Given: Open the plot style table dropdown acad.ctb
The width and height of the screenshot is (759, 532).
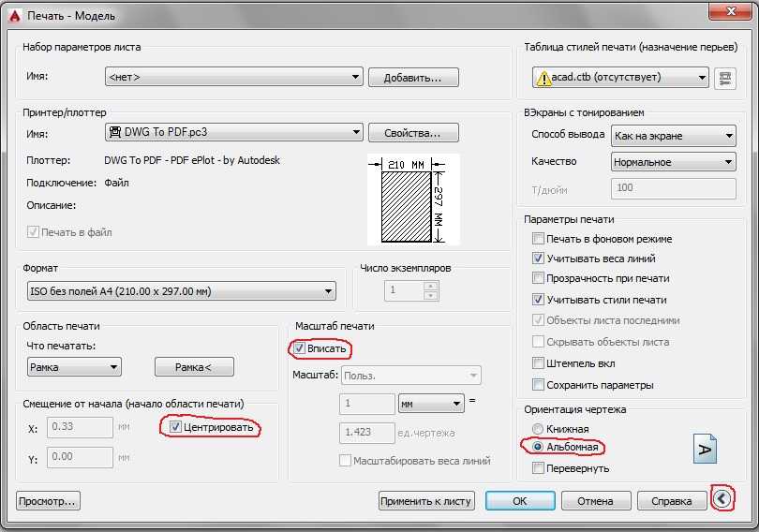Looking at the screenshot, I should (x=620, y=78).
